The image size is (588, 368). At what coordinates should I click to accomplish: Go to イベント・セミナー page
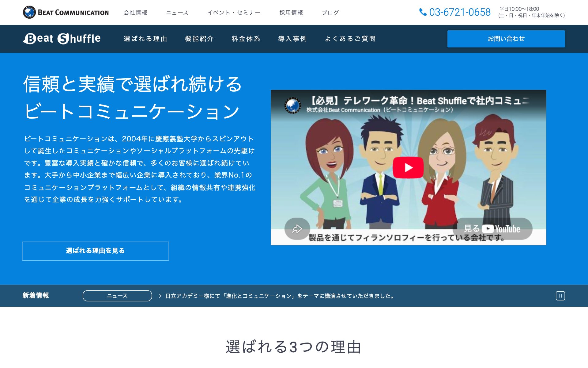pyautogui.click(x=234, y=13)
